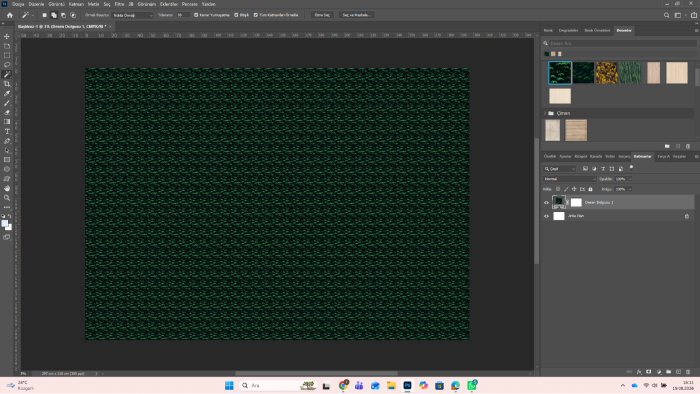This screenshot has height=394, width=700.
Task: Open the Filtre menu
Action: pyautogui.click(x=119, y=4)
